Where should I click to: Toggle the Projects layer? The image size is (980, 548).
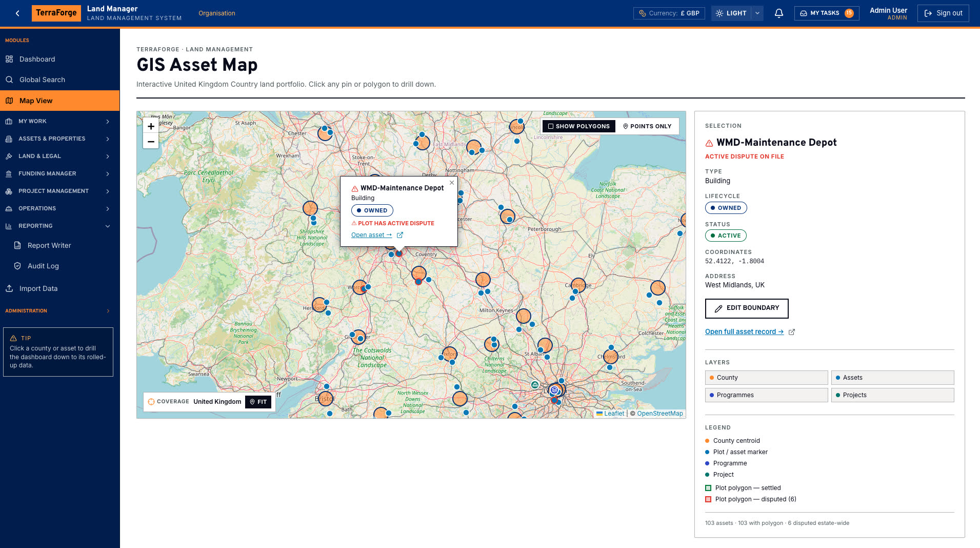[892, 395]
